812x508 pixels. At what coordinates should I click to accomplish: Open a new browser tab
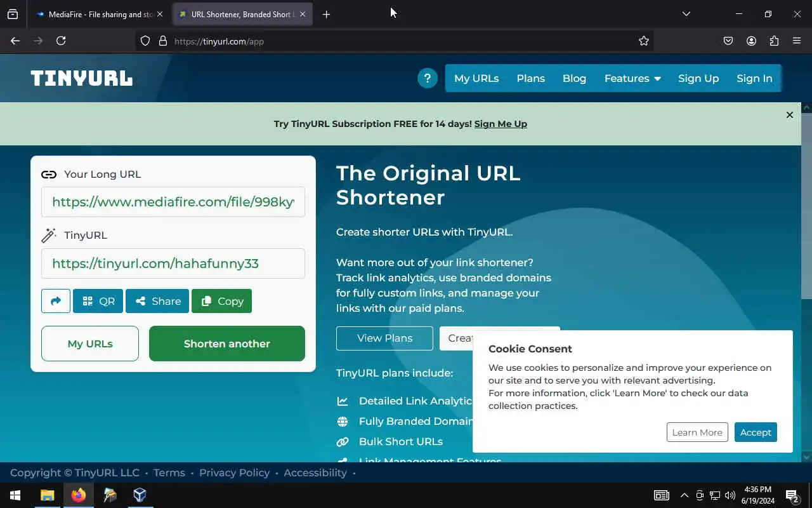point(326,14)
